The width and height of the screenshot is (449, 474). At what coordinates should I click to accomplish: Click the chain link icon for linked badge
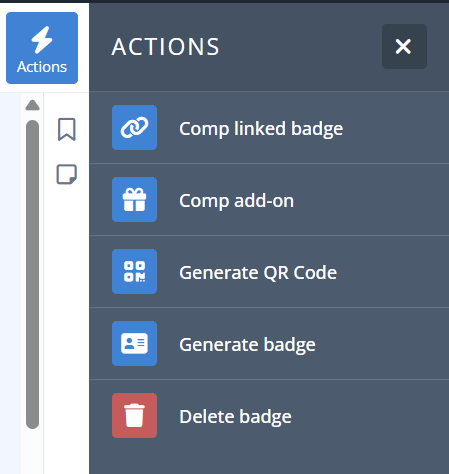coord(134,128)
